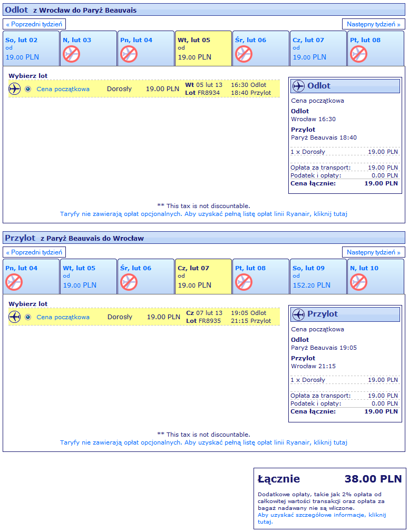Click no-flight icon for N, lut 03 outbound
The height and width of the screenshot is (532, 409).
point(71,54)
